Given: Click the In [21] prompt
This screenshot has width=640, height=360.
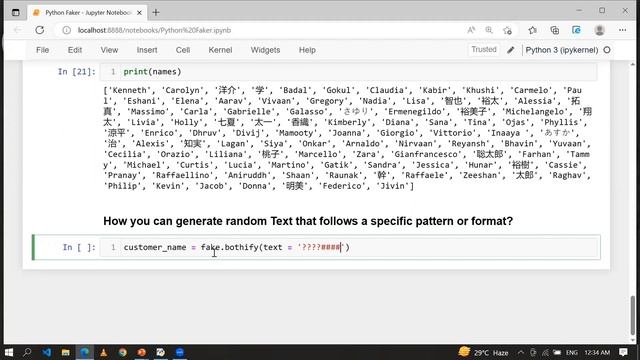Looking at the screenshot, I should tap(77, 72).
